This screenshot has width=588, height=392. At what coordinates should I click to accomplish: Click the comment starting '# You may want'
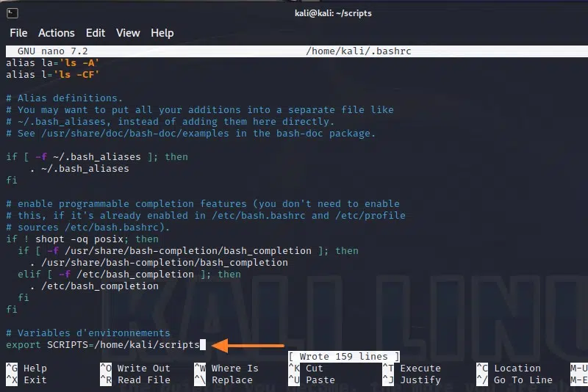point(200,109)
